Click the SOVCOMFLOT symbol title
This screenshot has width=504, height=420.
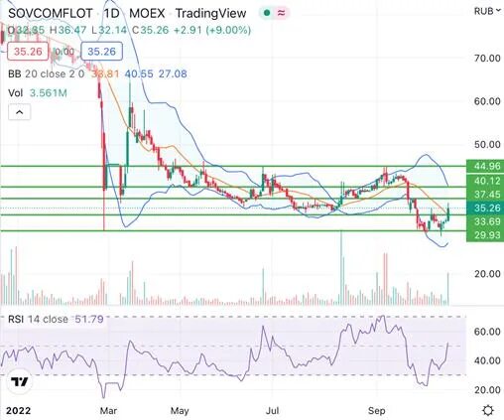tap(50, 13)
